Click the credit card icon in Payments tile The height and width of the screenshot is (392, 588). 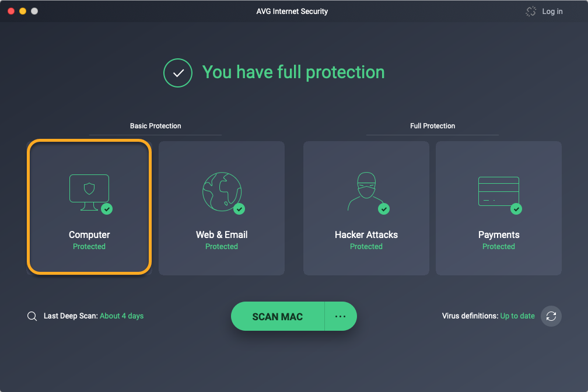coord(499,191)
